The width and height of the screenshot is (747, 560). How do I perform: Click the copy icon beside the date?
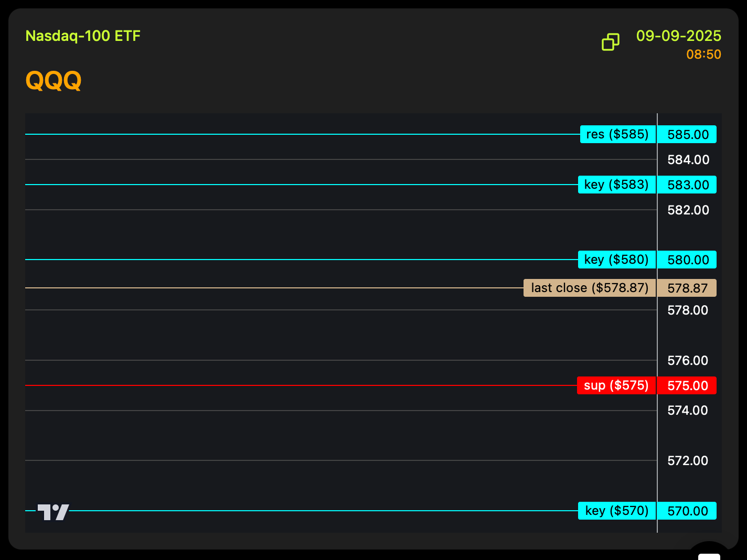tap(611, 42)
